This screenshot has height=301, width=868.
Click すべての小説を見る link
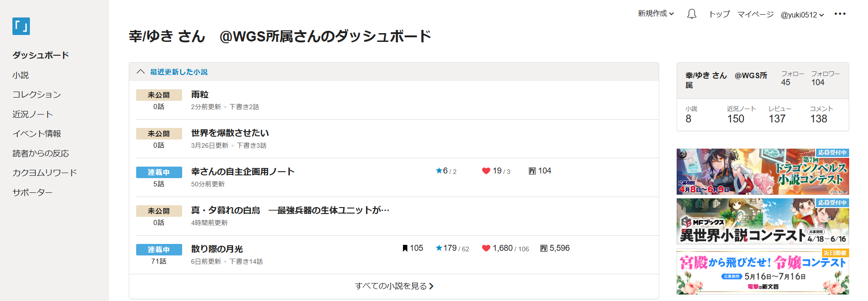(x=394, y=286)
